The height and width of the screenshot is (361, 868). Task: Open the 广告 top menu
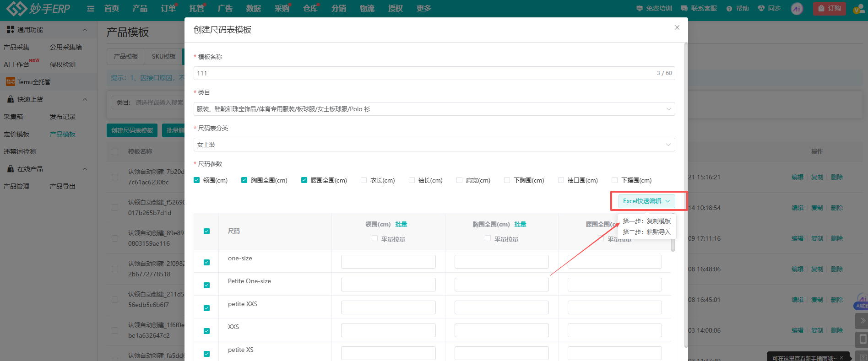225,8
